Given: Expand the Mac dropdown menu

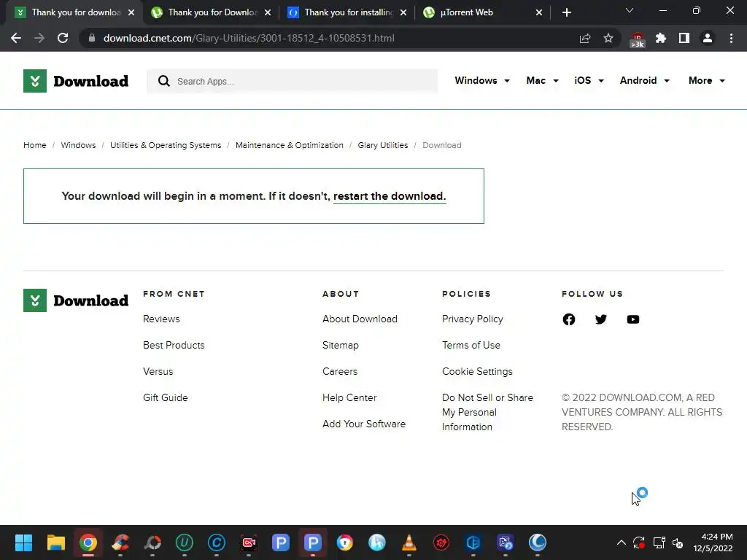Looking at the screenshot, I should [x=542, y=80].
